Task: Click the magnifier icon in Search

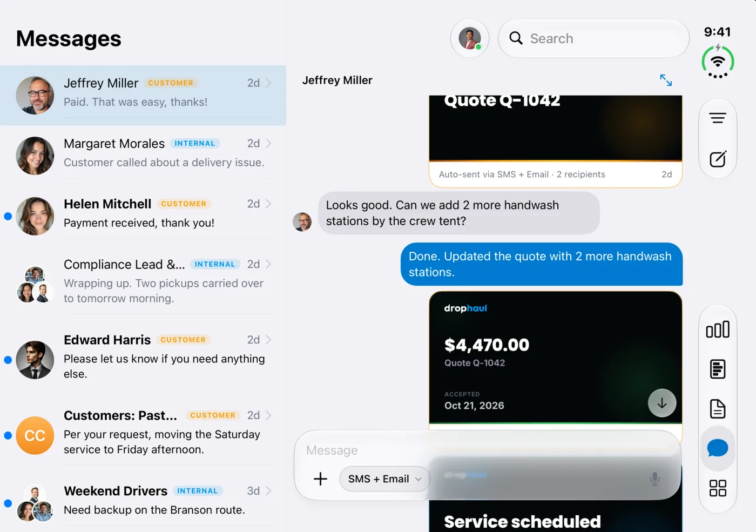Action: coord(516,38)
